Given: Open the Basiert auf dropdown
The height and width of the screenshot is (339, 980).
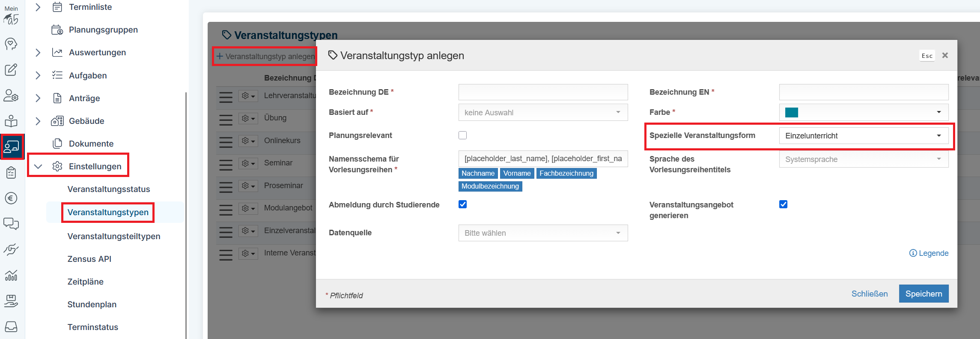Looking at the screenshot, I should 543,112.
